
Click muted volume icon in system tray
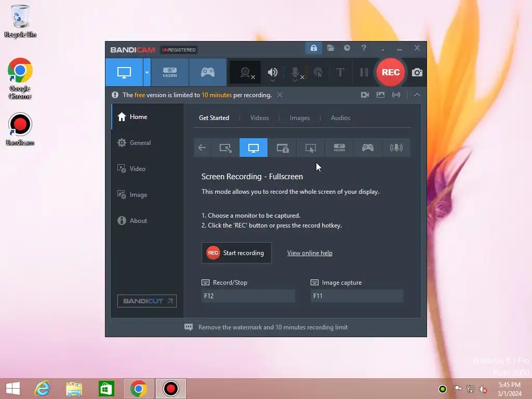click(483, 389)
